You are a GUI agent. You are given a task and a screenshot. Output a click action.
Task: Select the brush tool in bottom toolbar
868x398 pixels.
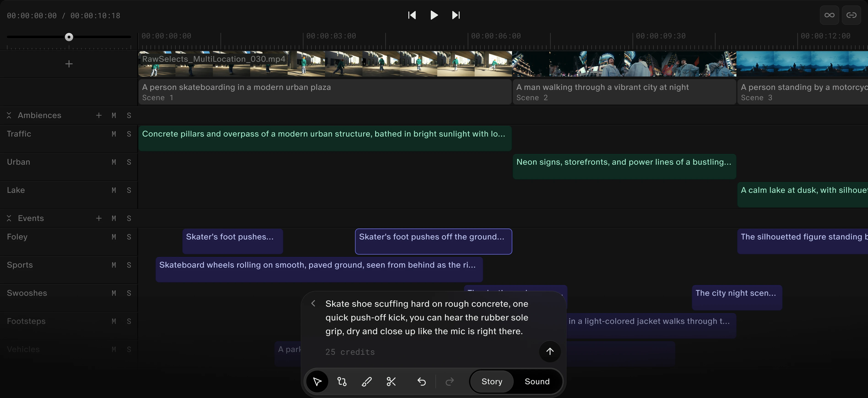coord(367,381)
